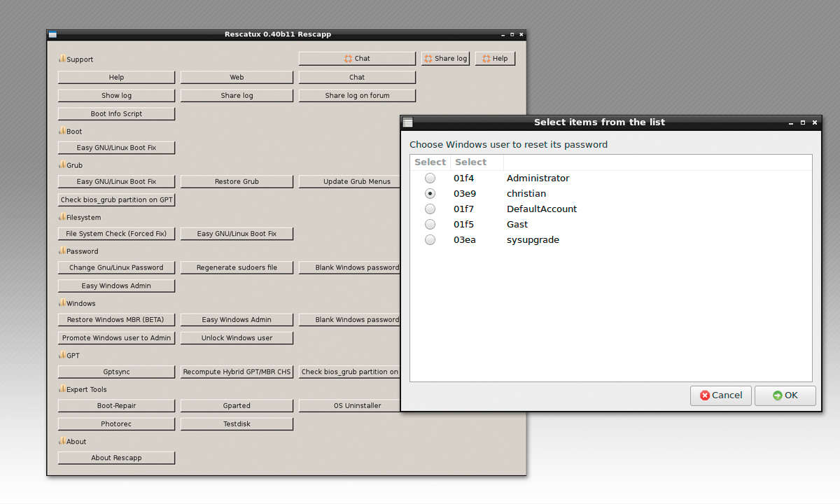Click the Show log button

click(x=116, y=96)
